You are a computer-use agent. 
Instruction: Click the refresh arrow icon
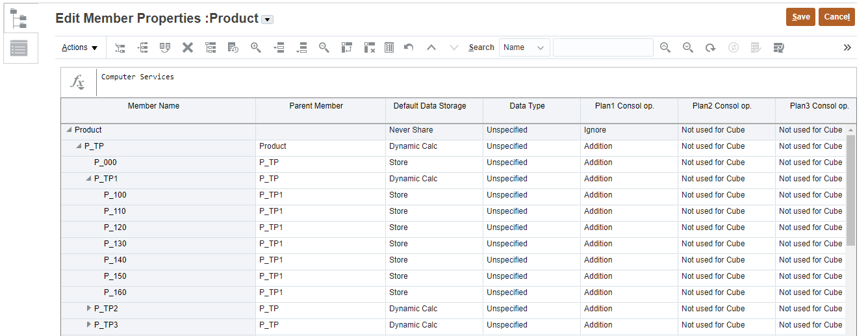point(711,47)
